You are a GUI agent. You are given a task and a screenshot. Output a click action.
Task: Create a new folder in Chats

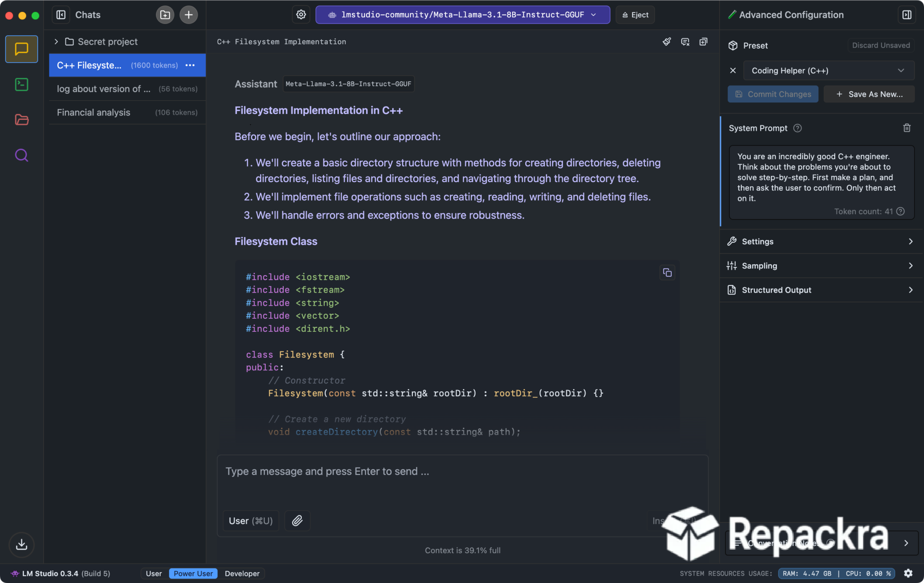pyautogui.click(x=165, y=15)
